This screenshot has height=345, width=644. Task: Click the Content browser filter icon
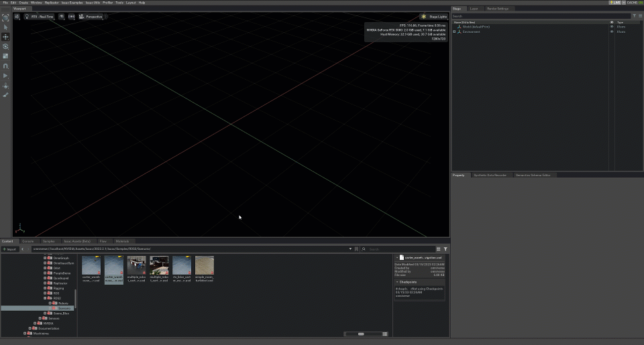coord(445,249)
